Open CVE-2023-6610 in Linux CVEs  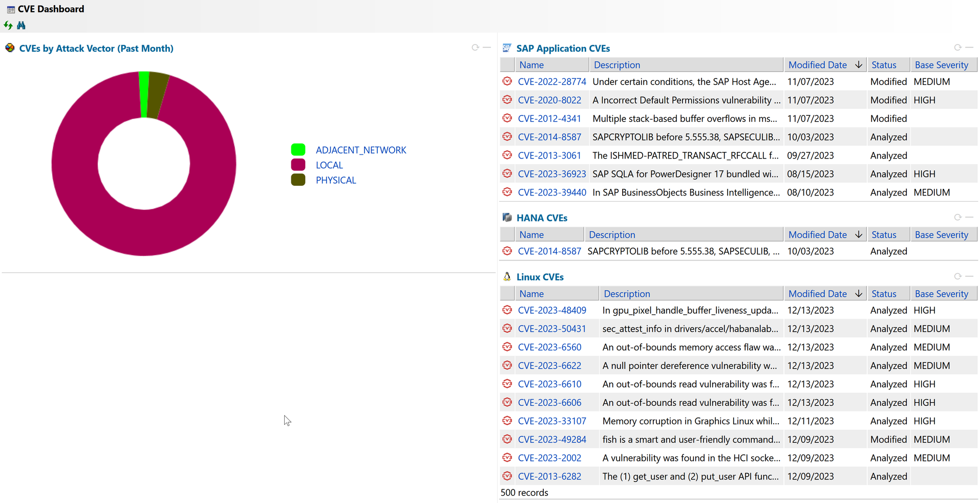(x=549, y=384)
